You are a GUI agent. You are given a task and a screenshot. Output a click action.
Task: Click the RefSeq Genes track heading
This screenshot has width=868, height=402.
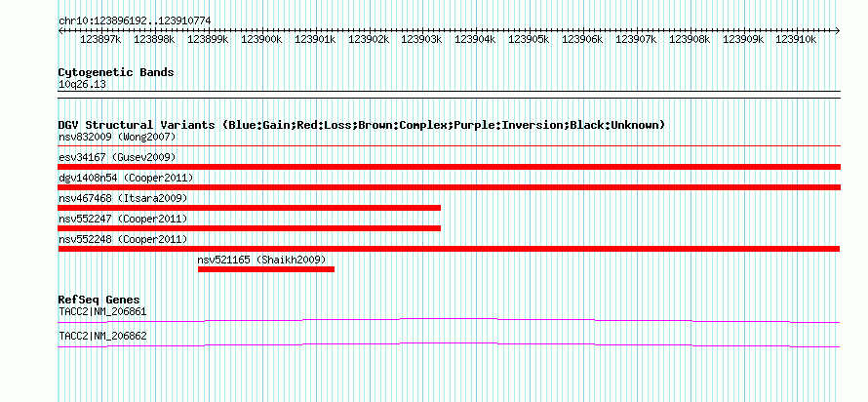99,301
